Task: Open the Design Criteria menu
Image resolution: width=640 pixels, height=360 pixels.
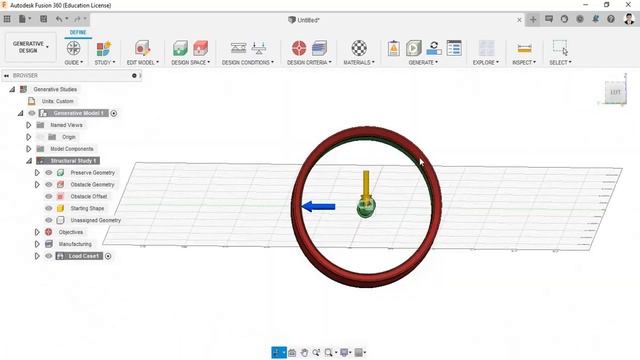Action: [x=309, y=62]
